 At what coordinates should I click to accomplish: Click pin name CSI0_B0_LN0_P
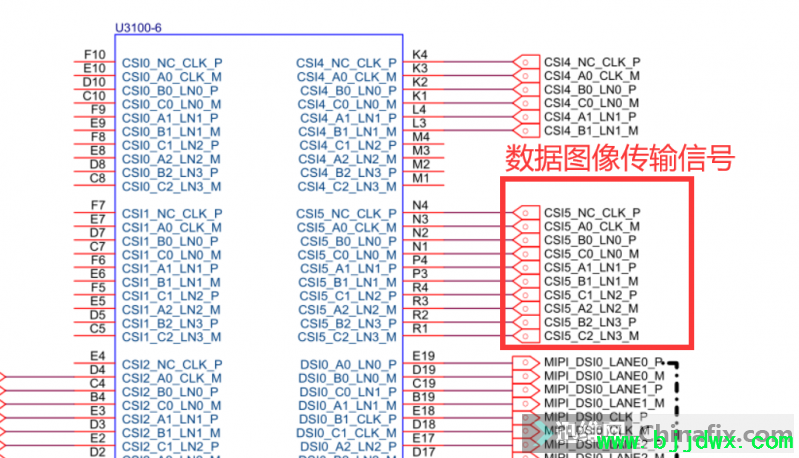pyautogui.click(x=170, y=91)
